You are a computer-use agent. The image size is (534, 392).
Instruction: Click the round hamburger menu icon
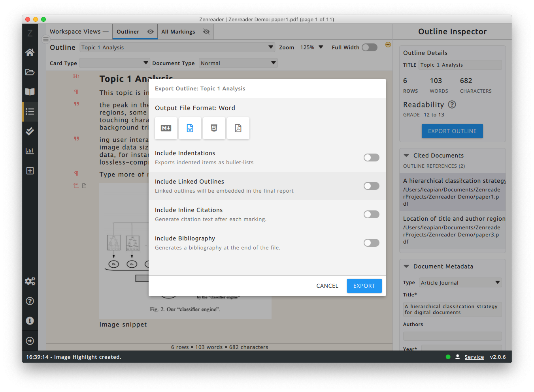[46, 39]
